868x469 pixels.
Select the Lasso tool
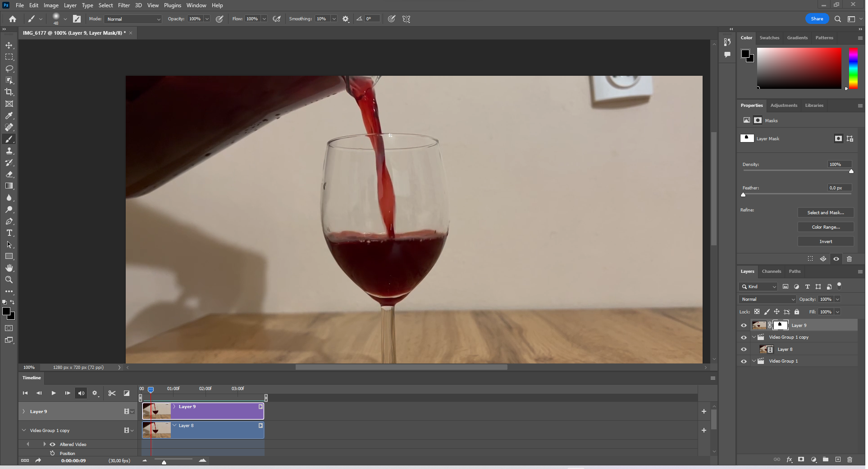(x=9, y=69)
